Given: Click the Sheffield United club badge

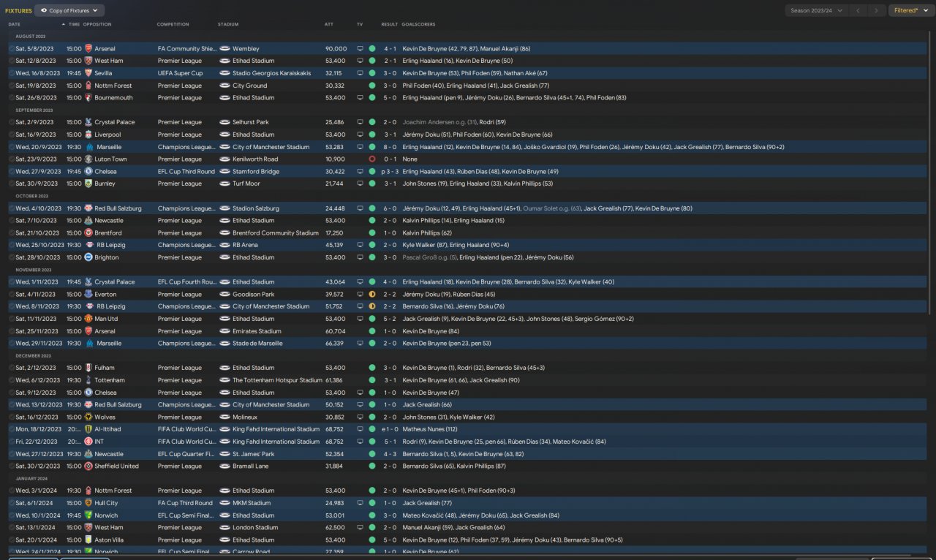Looking at the screenshot, I should point(88,466).
